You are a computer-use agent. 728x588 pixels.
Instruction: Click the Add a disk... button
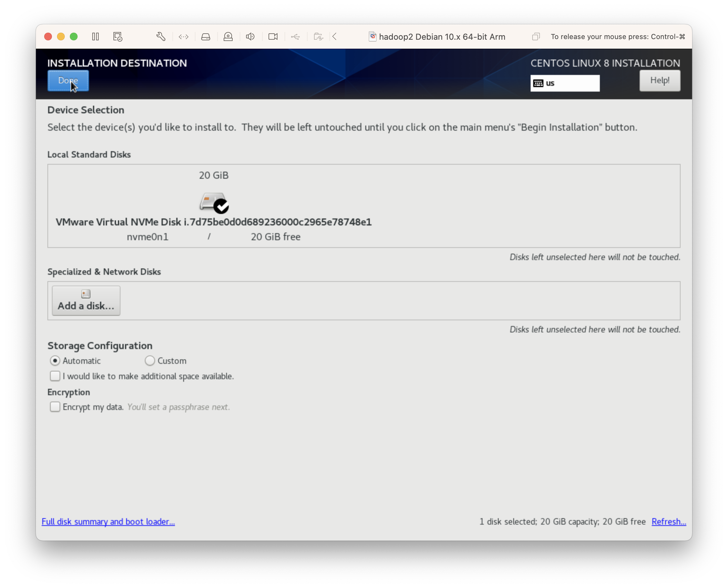coord(86,300)
